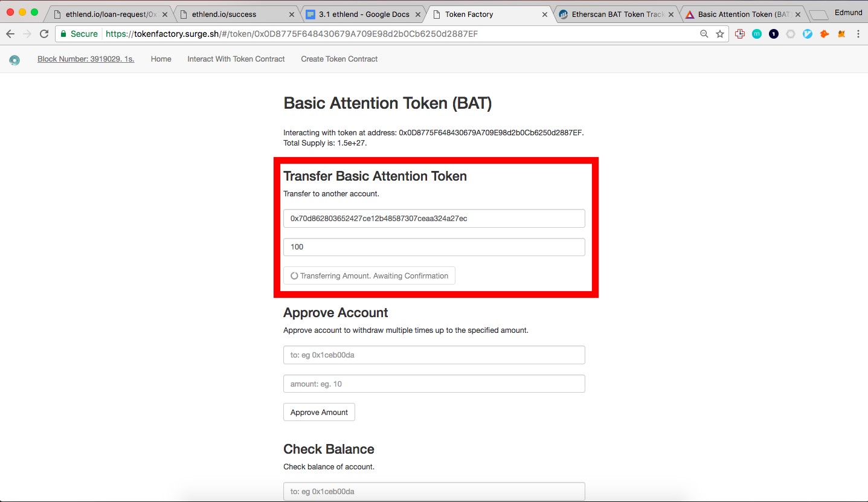Click the browser address bar URL

292,34
